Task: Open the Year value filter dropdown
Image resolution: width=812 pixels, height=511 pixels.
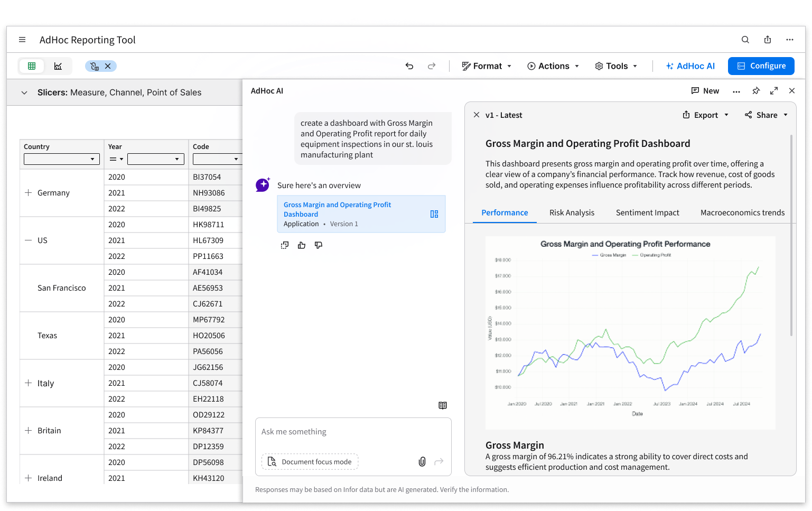Action: 156,159
